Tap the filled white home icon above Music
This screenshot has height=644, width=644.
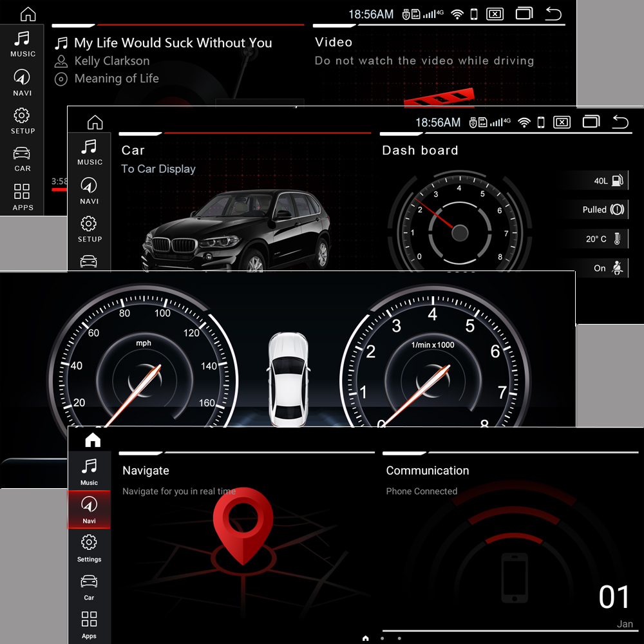click(93, 440)
